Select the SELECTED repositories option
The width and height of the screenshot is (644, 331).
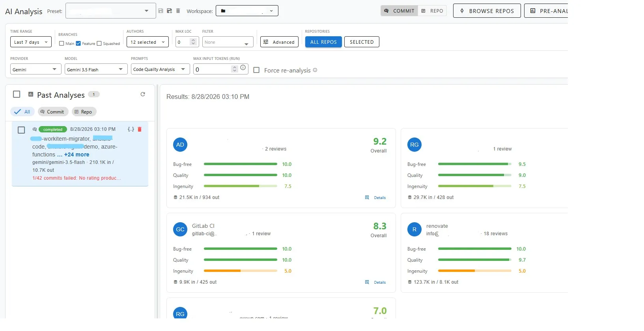[x=362, y=42]
